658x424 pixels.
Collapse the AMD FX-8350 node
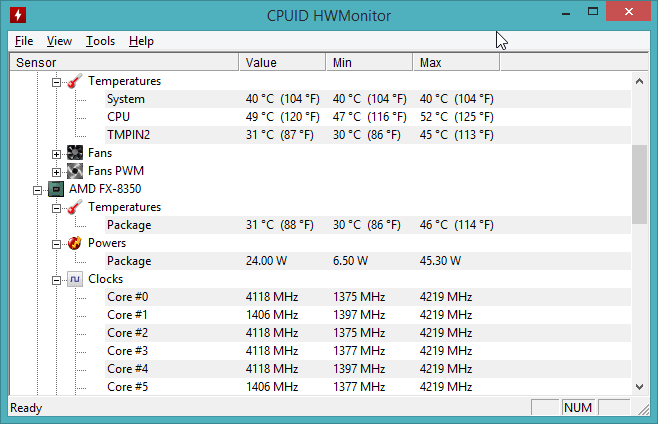coord(38,189)
